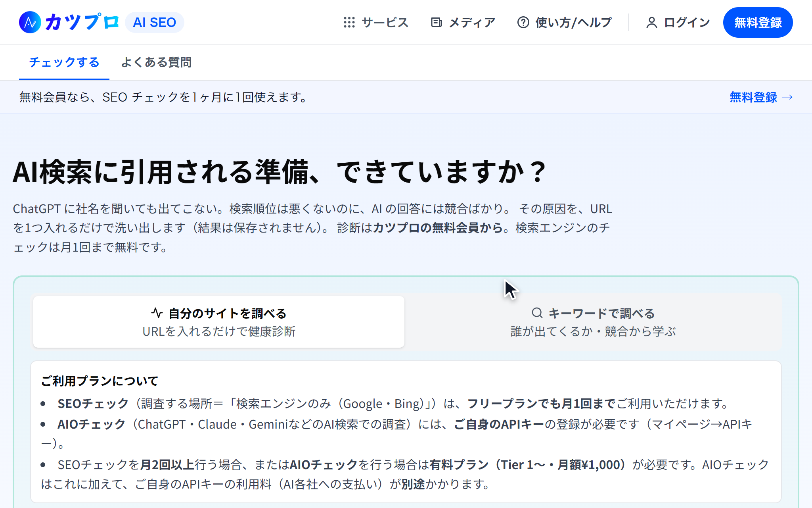Click the ご利用プランについて heading
The image size is (812, 508).
pos(100,381)
